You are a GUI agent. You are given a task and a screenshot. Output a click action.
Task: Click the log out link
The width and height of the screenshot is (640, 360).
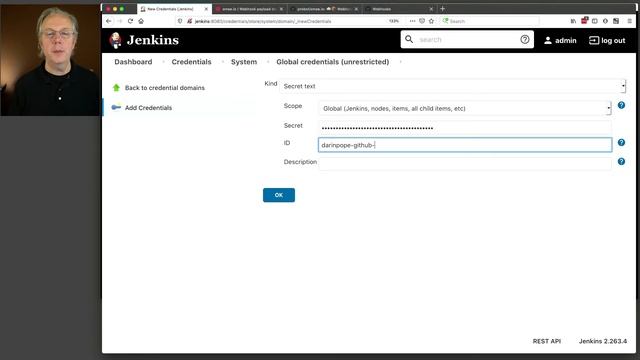607,40
